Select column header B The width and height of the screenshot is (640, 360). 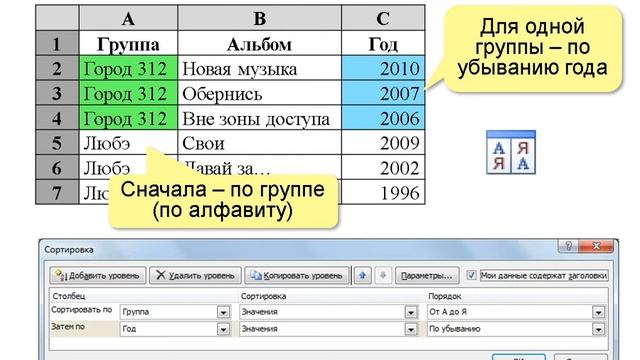[x=260, y=18]
